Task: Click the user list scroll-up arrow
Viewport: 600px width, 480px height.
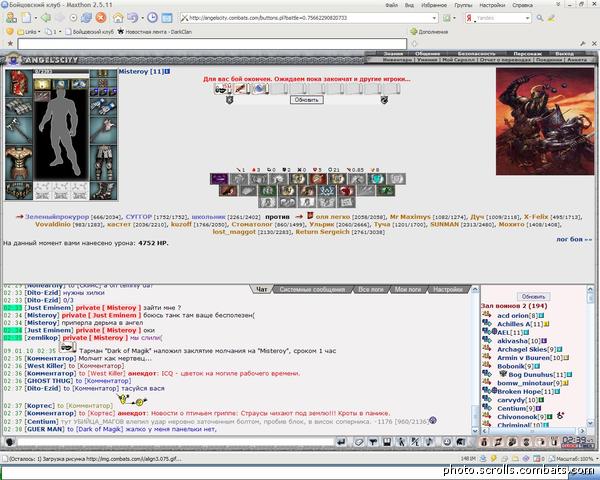Action: tap(590, 289)
